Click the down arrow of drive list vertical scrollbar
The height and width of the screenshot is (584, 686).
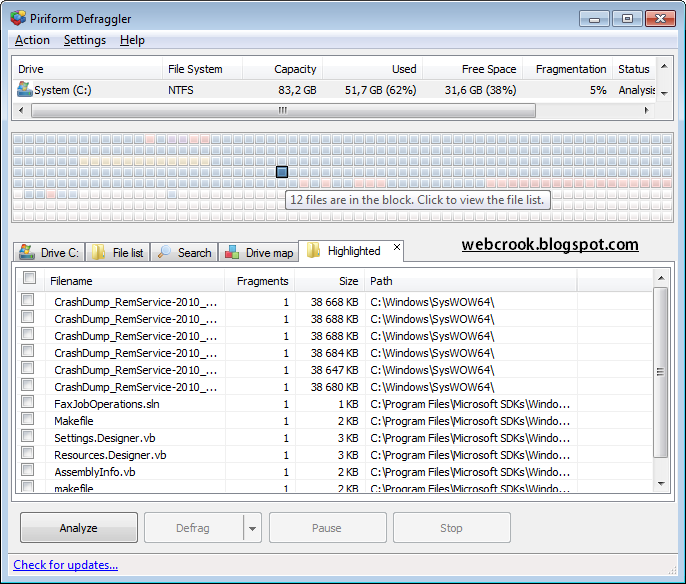tap(664, 93)
